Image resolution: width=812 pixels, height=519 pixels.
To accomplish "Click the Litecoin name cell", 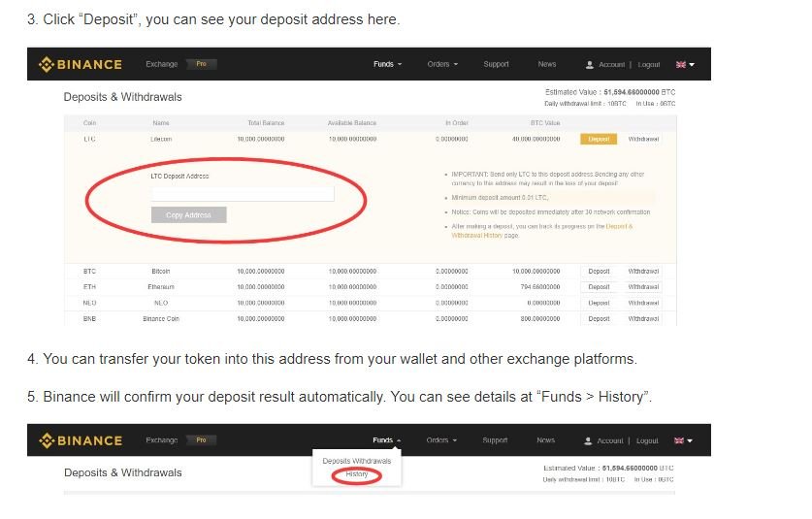I will (x=161, y=140).
